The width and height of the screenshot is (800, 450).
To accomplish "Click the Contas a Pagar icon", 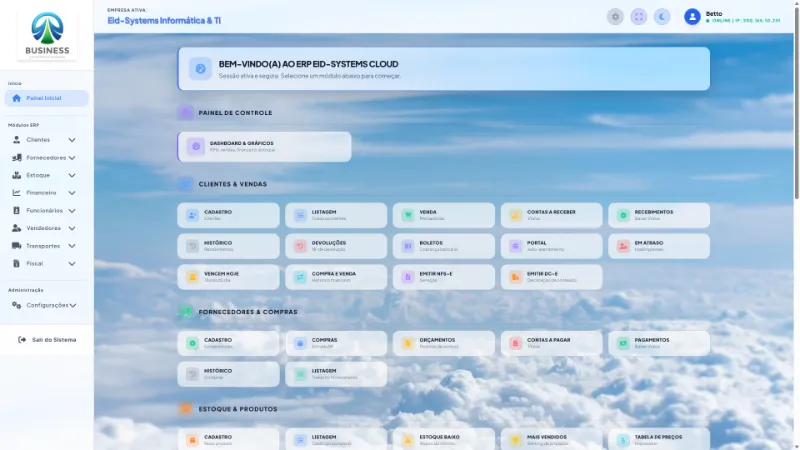I will coord(515,343).
